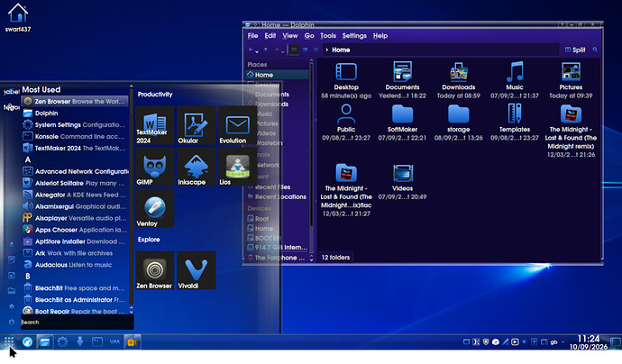Select Recent Locations in Places panel
The width and height of the screenshot is (622, 364).
(277, 196)
